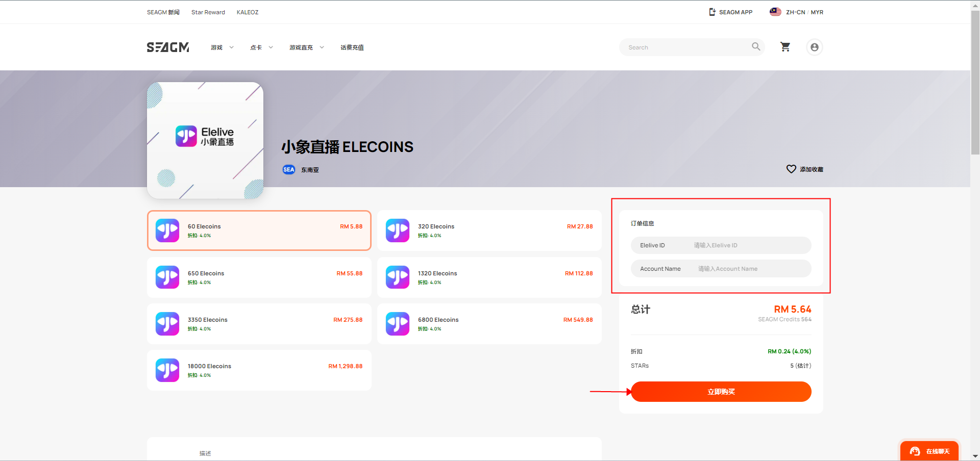Viewport: 980px width, 461px height.
Task: Select the 320 Elecoins RM 27.88 card
Action: point(489,231)
